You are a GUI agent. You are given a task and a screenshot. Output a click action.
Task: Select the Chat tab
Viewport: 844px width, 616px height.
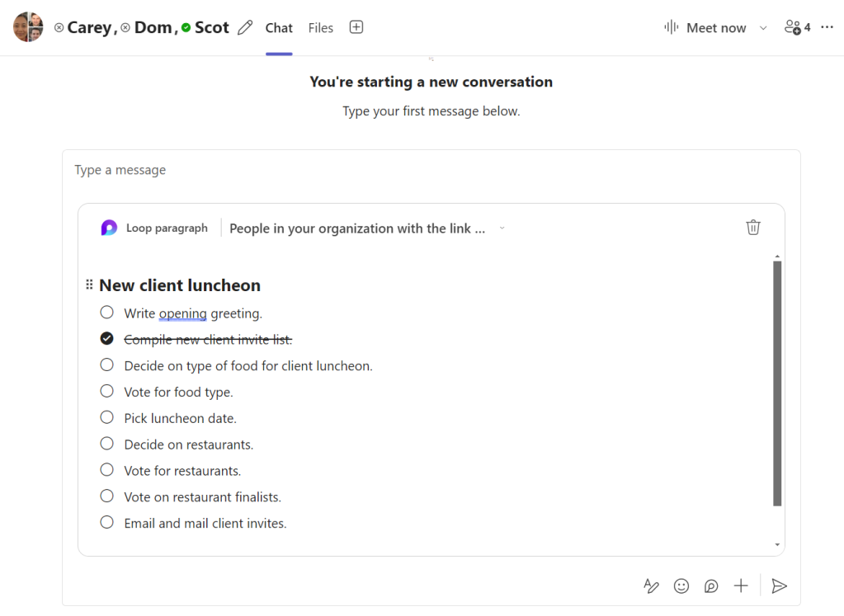[279, 27]
